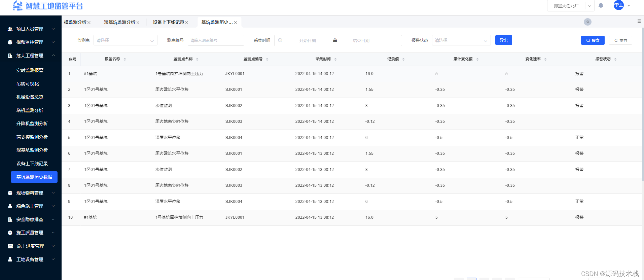Image resolution: width=644 pixels, height=280 pixels.
Task: Open dropdown arrow next to user avatar
Action: click(629, 5)
